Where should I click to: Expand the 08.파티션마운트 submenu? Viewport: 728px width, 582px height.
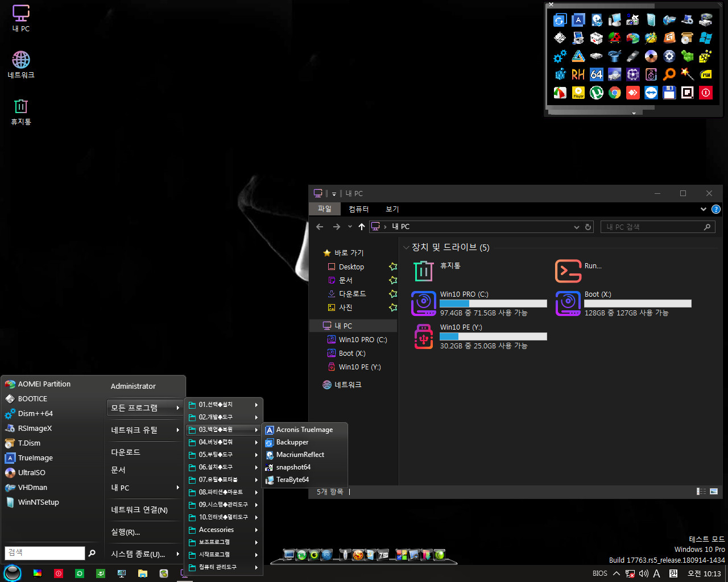224,492
